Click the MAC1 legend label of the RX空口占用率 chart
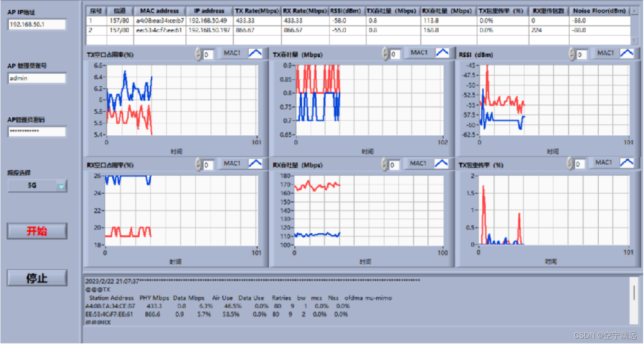Viewport: 644px width, 344px height. [x=232, y=163]
